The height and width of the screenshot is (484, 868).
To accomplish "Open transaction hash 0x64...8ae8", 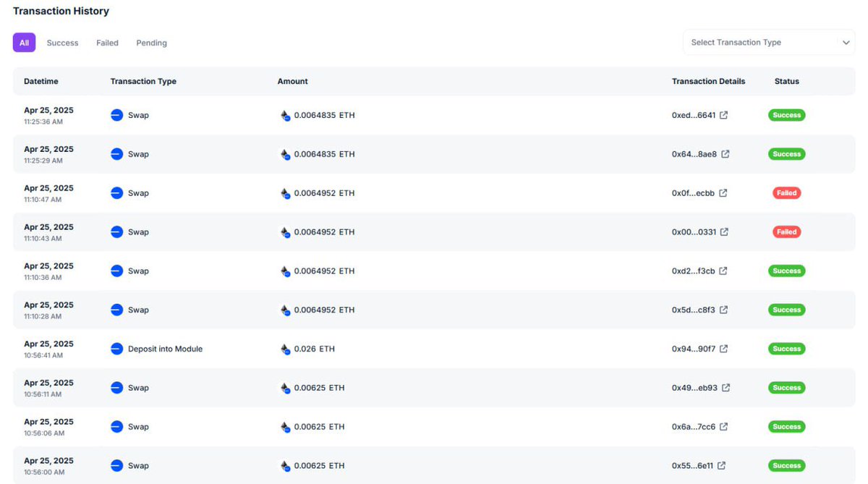I will pyautogui.click(x=694, y=154).
